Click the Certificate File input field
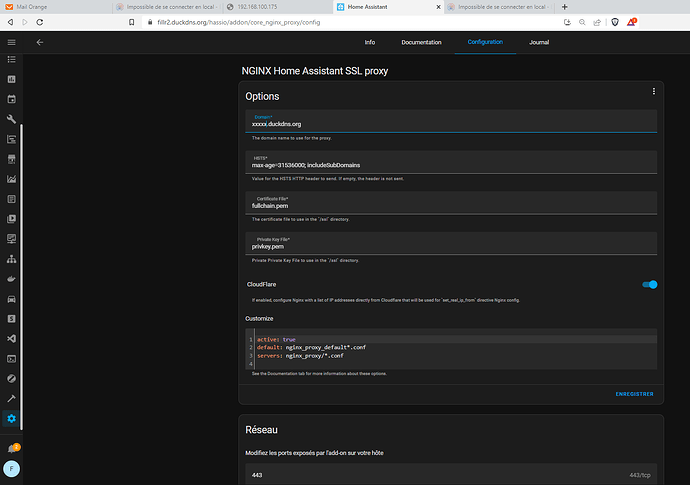690x485 pixels. (x=451, y=202)
